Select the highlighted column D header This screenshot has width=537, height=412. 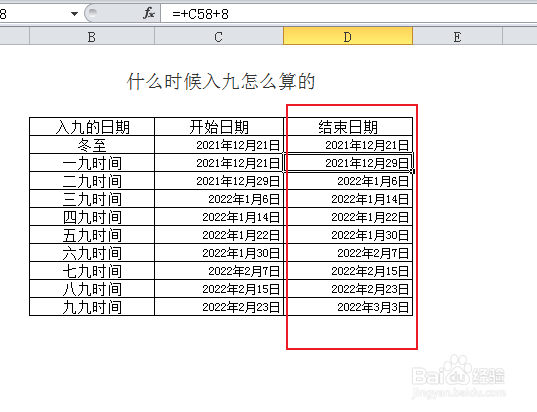point(348,36)
